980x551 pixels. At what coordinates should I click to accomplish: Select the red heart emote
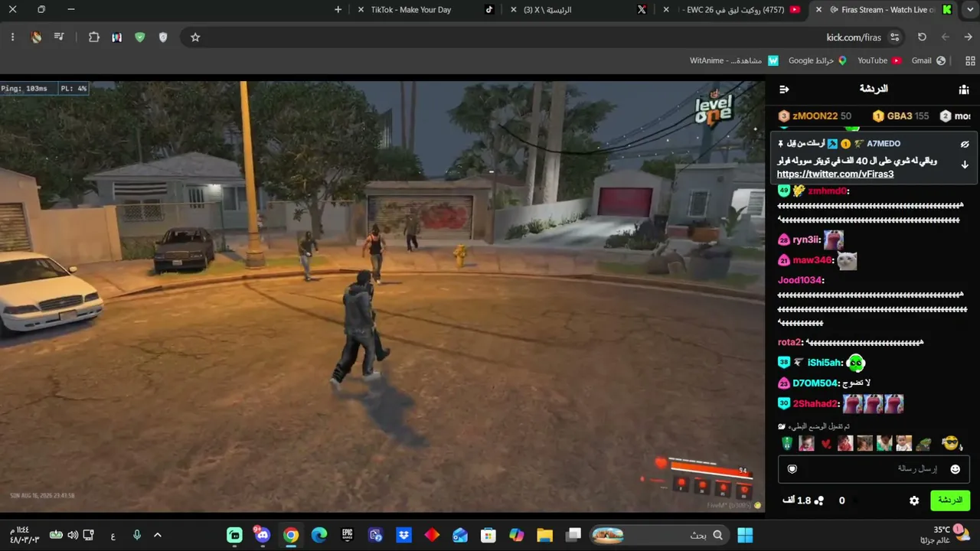click(825, 444)
